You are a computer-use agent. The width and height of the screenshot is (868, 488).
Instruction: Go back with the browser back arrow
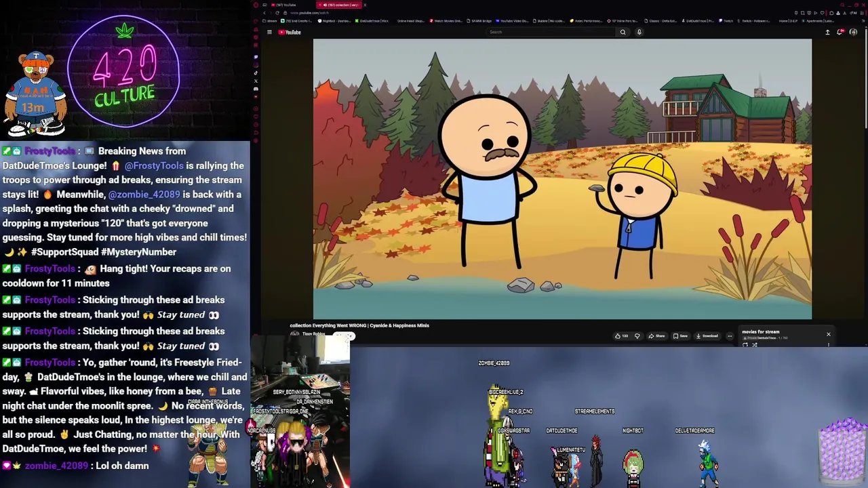tap(264, 13)
